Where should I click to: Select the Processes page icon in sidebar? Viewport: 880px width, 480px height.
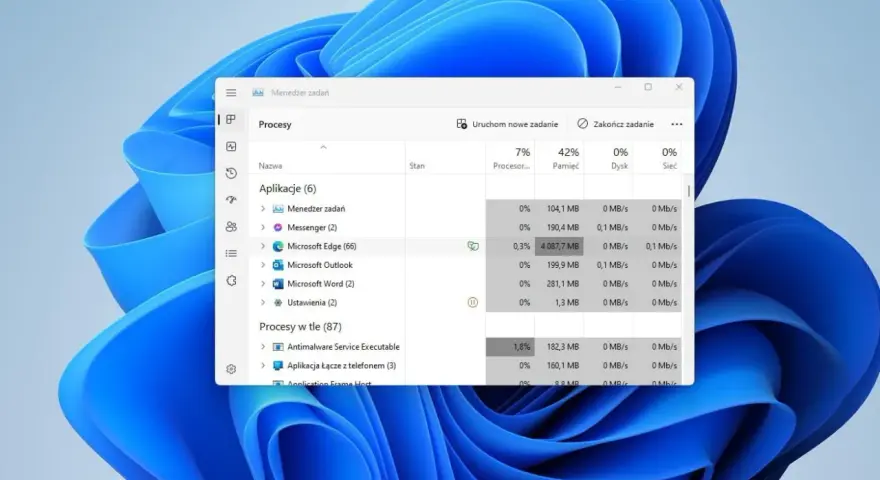click(231, 120)
